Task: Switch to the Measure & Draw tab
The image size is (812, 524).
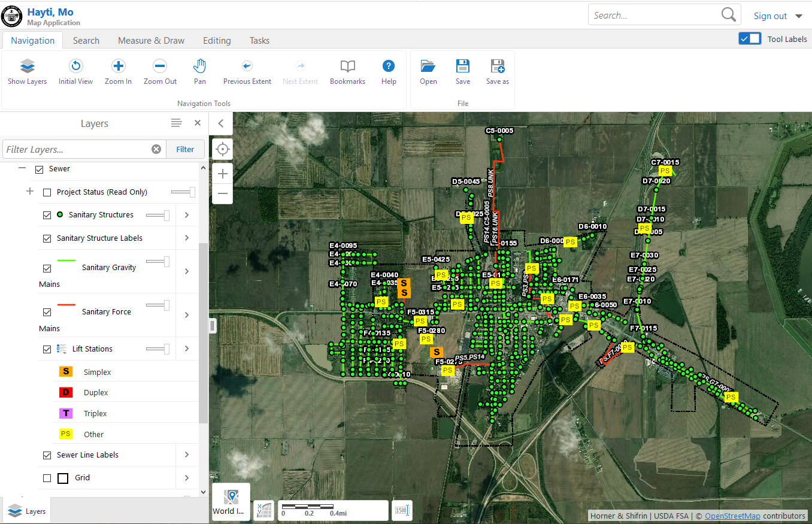Action: [x=151, y=41]
